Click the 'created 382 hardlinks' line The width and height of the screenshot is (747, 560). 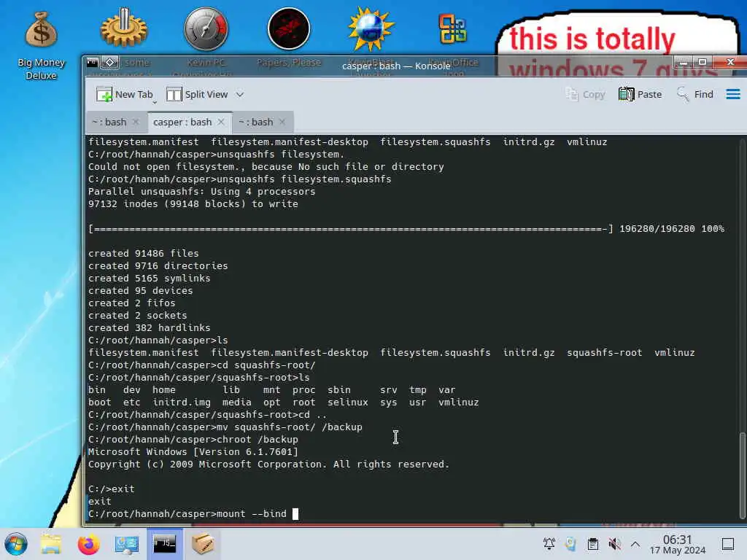(149, 328)
